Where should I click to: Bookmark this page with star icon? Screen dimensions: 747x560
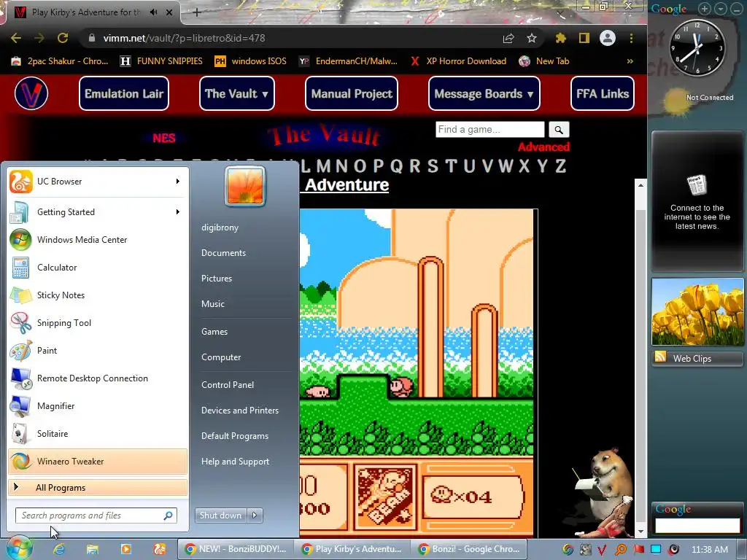[532, 38]
